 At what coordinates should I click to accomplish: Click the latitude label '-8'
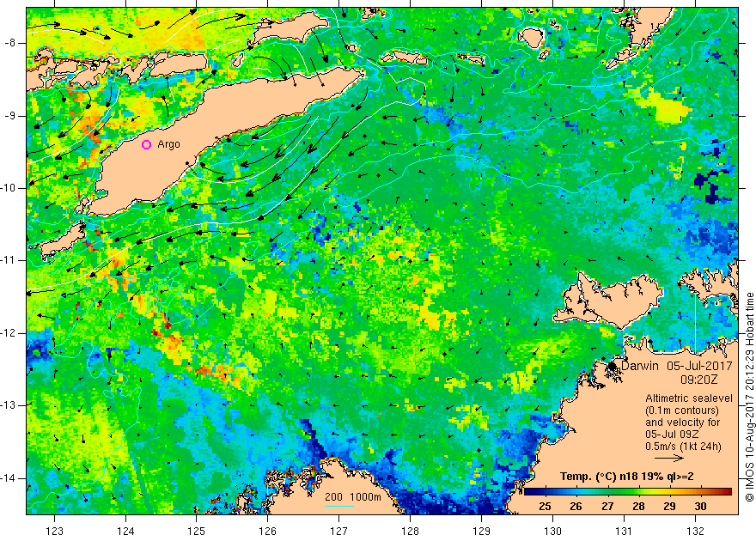11,43
